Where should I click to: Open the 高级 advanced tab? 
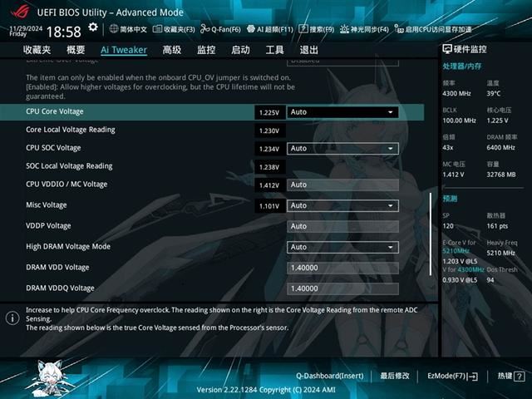tap(172, 50)
